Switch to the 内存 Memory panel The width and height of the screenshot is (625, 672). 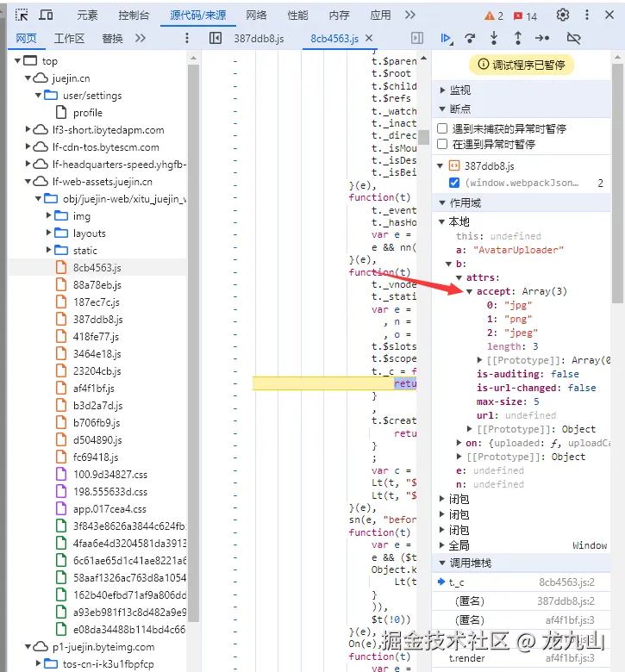(339, 16)
